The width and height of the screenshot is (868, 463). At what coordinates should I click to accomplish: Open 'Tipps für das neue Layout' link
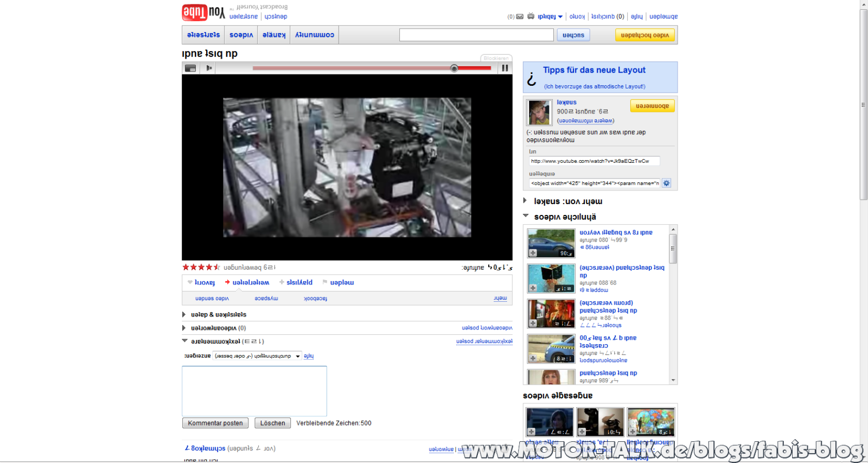coord(594,70)
